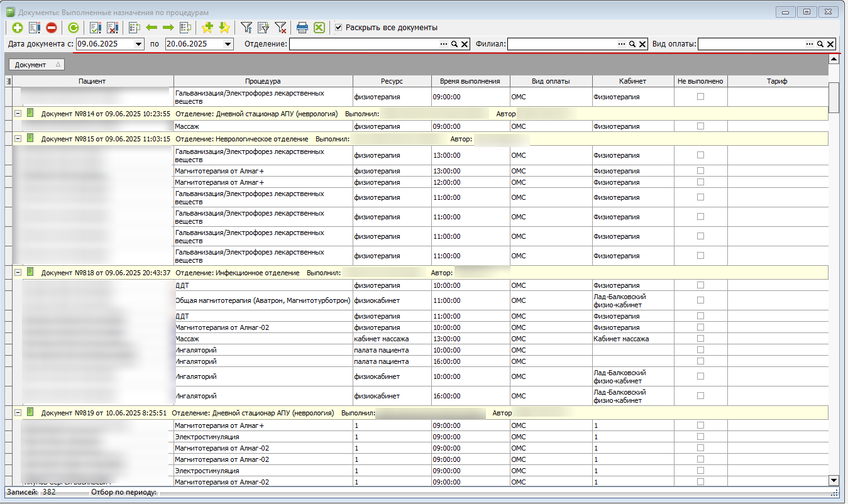848x504 pixels.
Task: Clear the Филиал field with X
Action: (642, 44)
